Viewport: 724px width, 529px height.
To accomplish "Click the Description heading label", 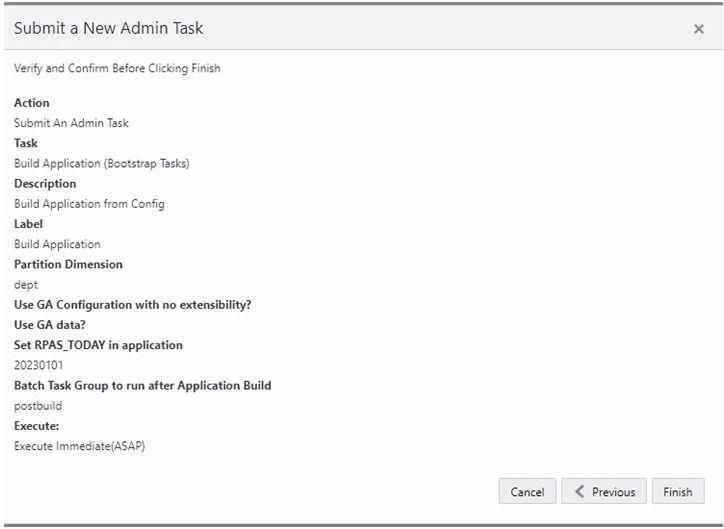I will (x=45, y=184).
